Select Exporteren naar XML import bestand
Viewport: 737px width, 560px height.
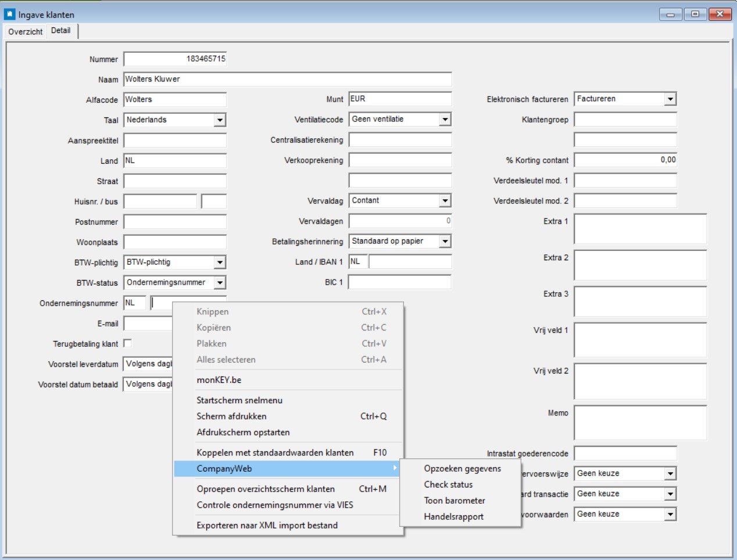click(x=267, y=526)
